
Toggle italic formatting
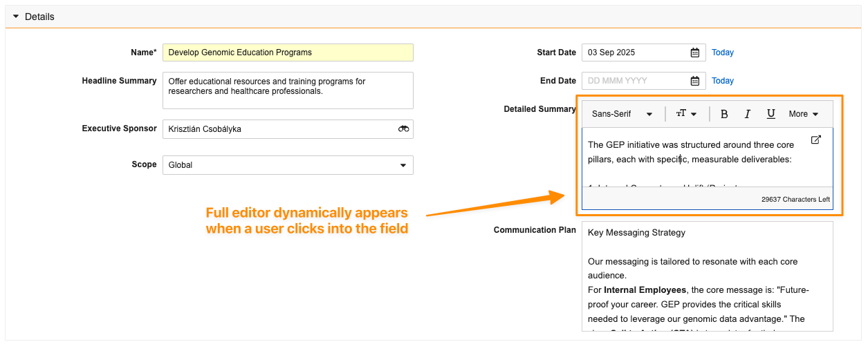point(747,114)
